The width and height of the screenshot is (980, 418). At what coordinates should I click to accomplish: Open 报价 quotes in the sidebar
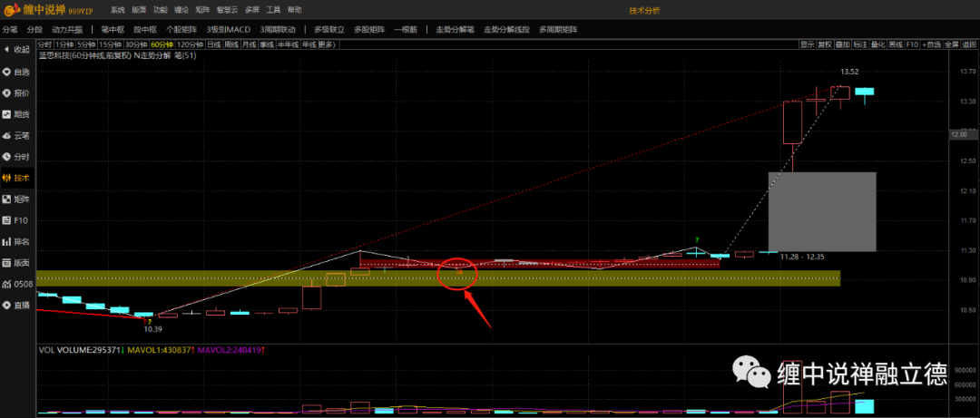[x=16, y=93]
